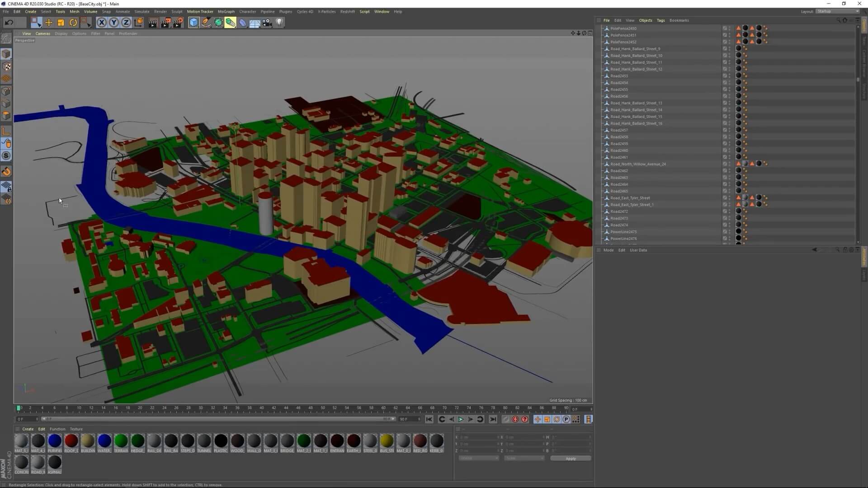Open the Spline Pen tool
This screenshot has height=488, width=868.
coord(206,23)
